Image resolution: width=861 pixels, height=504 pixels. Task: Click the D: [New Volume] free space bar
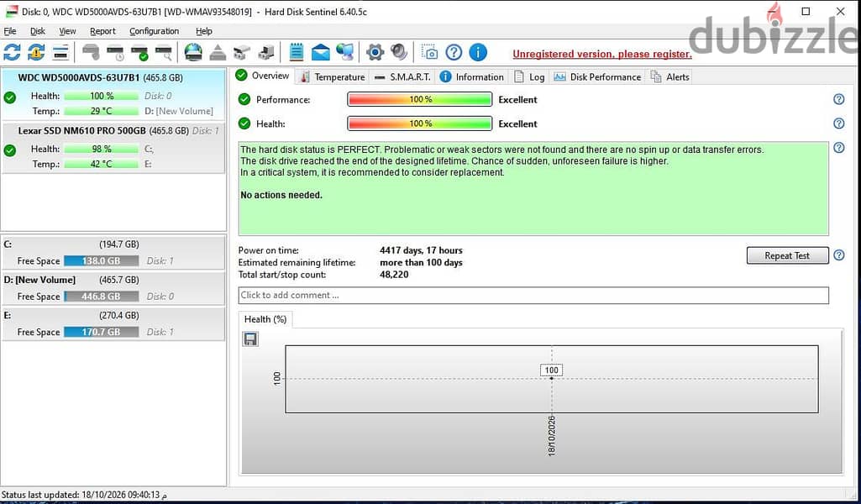102,297
